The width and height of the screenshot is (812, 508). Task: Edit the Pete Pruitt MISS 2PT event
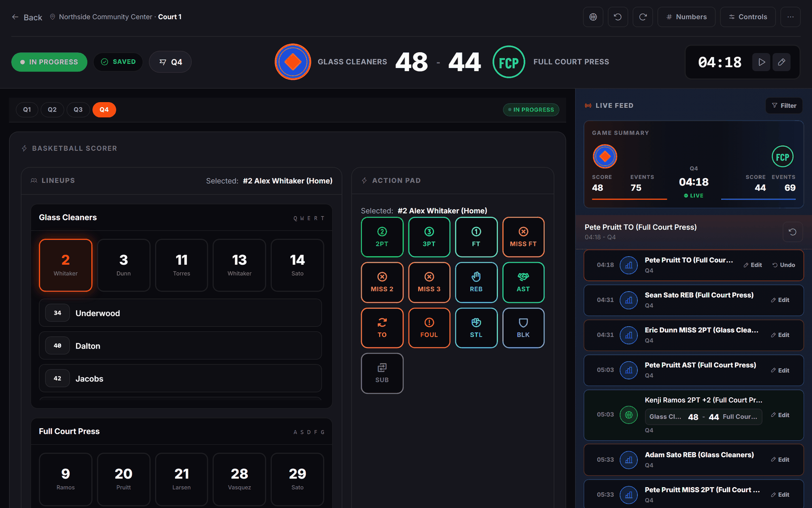[x=780, y=495]
